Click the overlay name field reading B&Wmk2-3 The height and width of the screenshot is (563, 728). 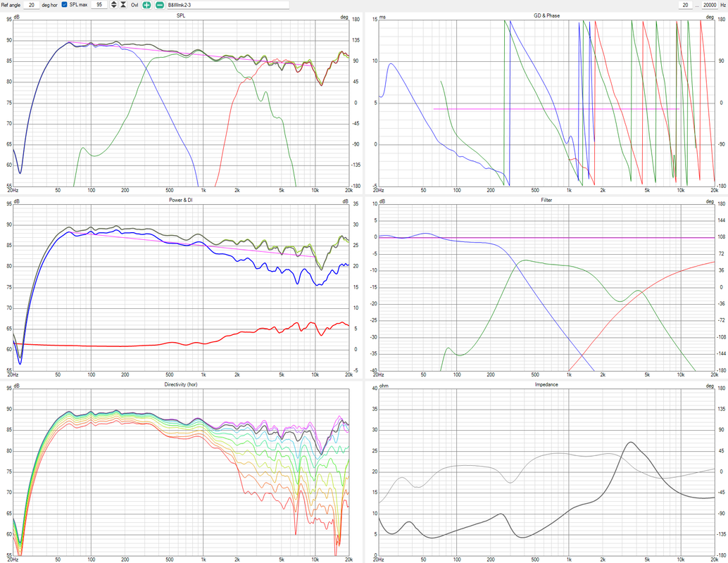pyautogui.click(x=227, y=5)
